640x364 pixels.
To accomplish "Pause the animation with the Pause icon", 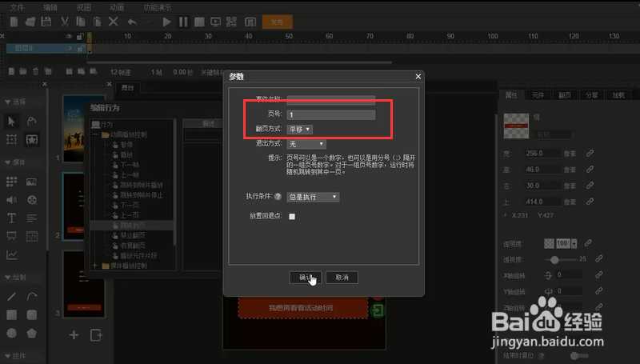I will pos(183,22).
